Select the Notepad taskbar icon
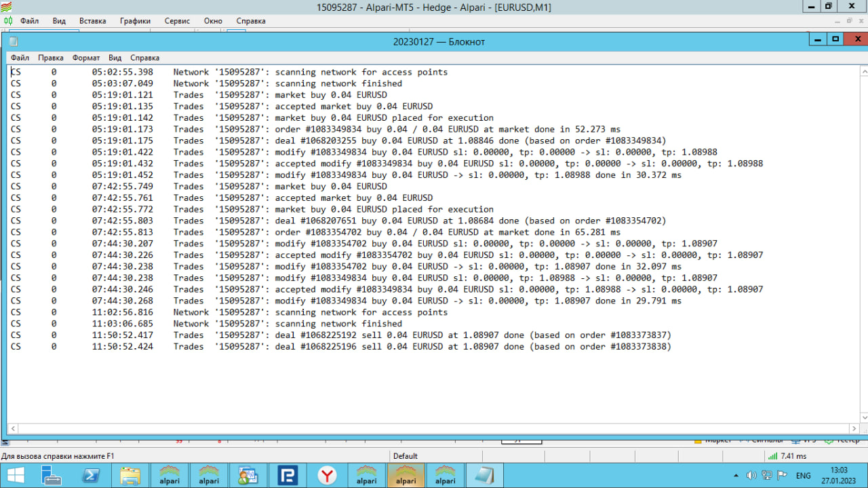The width and height of the screenshot is (868, 488). [484, 476]
